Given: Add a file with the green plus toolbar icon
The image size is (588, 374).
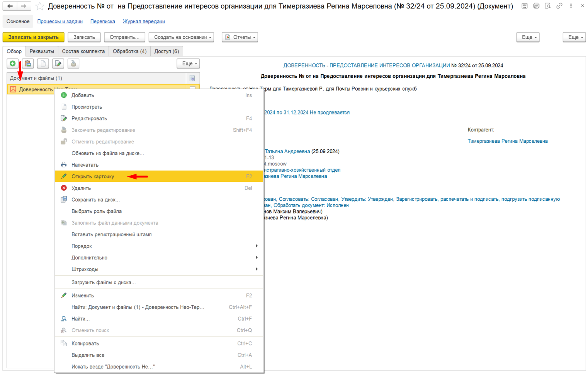Looking at the screenshot, I should [13, 63].
